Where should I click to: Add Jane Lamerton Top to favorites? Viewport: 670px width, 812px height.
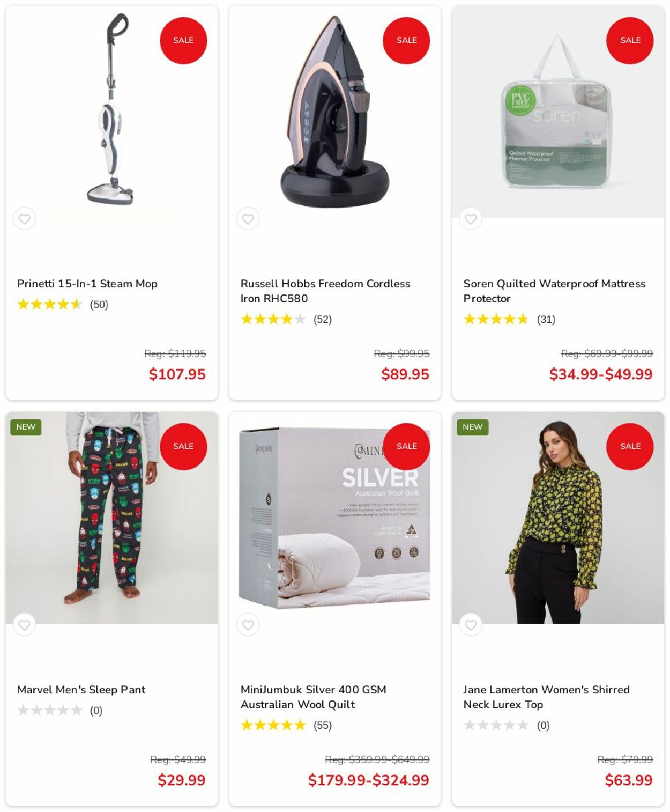(471, 625)
